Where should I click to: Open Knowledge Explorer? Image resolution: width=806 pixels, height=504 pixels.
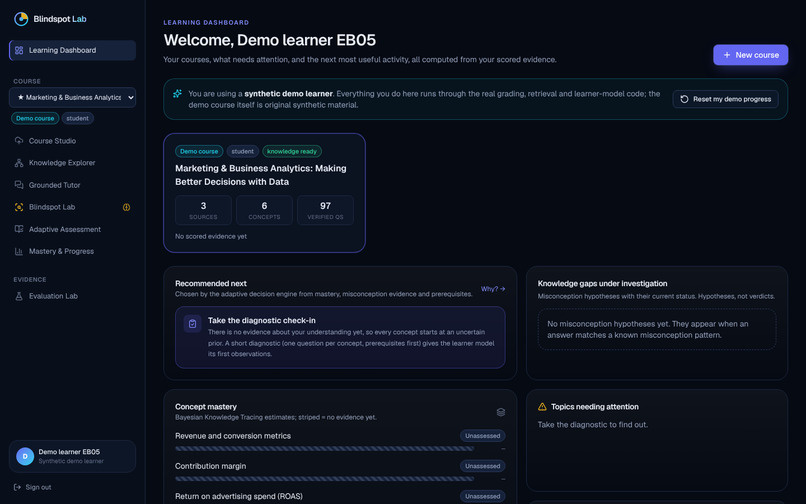tap(72, 163)
